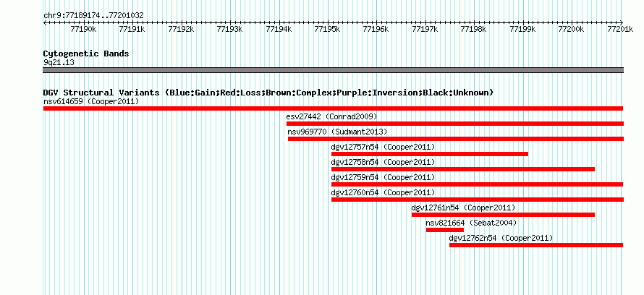644x295 pixels.
Task: Select the red dgv12757n54 loss bar
Action: (x=430, y=154)
